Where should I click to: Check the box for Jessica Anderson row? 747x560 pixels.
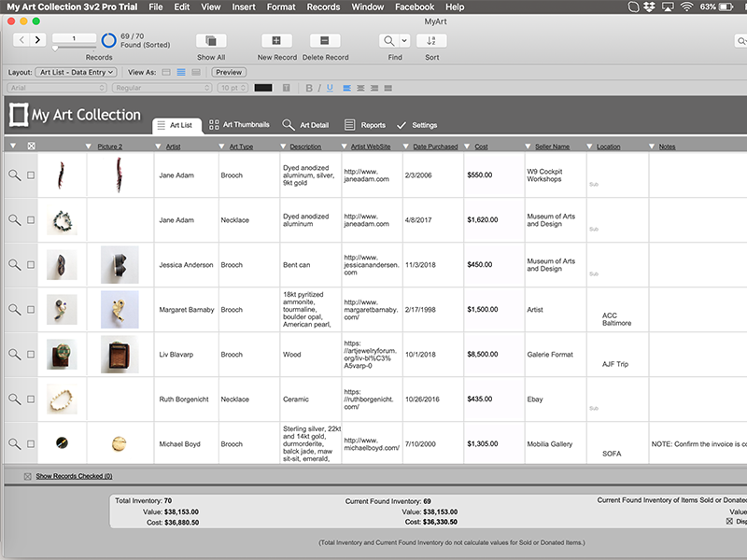click(31, 265)
